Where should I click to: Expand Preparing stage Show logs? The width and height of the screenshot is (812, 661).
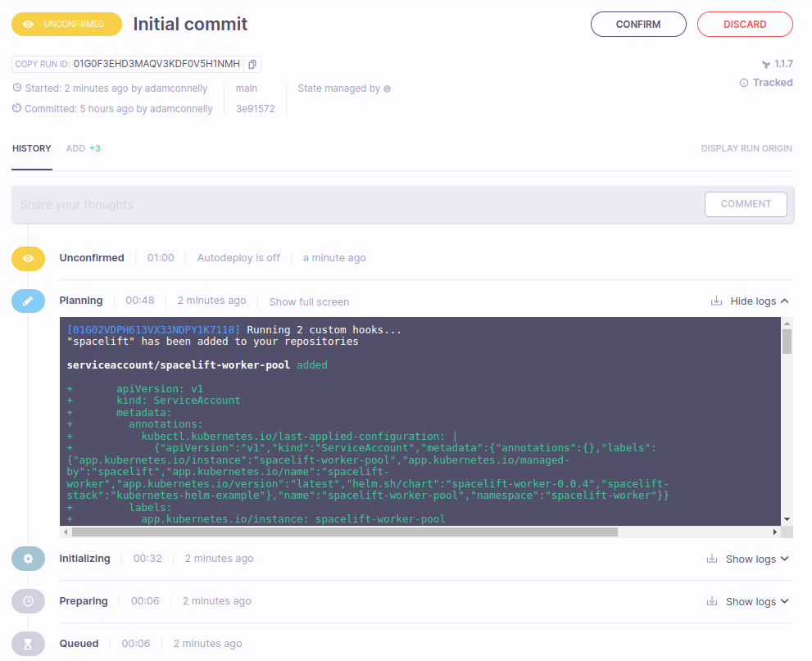click(756, 601)
